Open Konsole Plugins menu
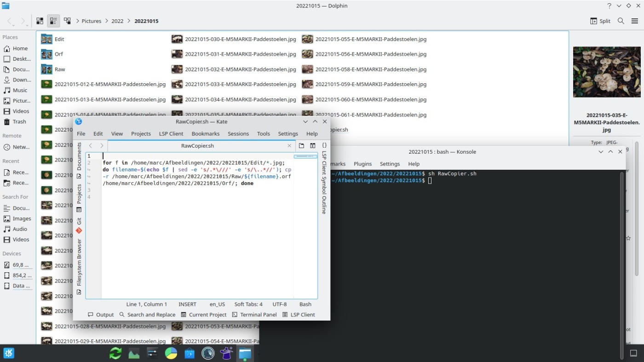The width and height of the screenshot is (644, 362). tap(362, 164)
